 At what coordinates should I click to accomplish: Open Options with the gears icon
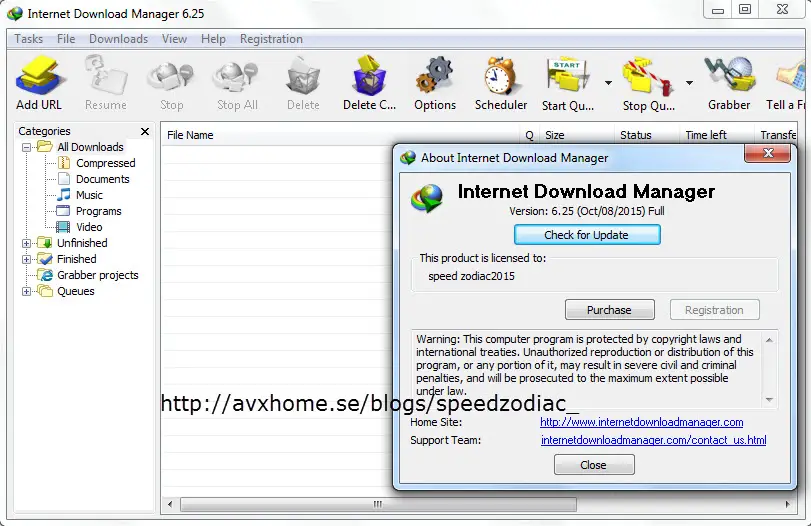tap(435, 83)
